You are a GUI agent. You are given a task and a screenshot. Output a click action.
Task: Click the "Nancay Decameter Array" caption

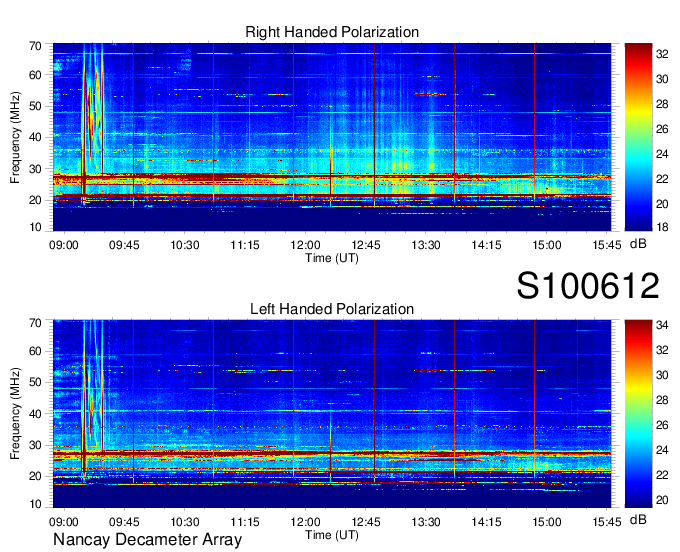pos(147,539)
